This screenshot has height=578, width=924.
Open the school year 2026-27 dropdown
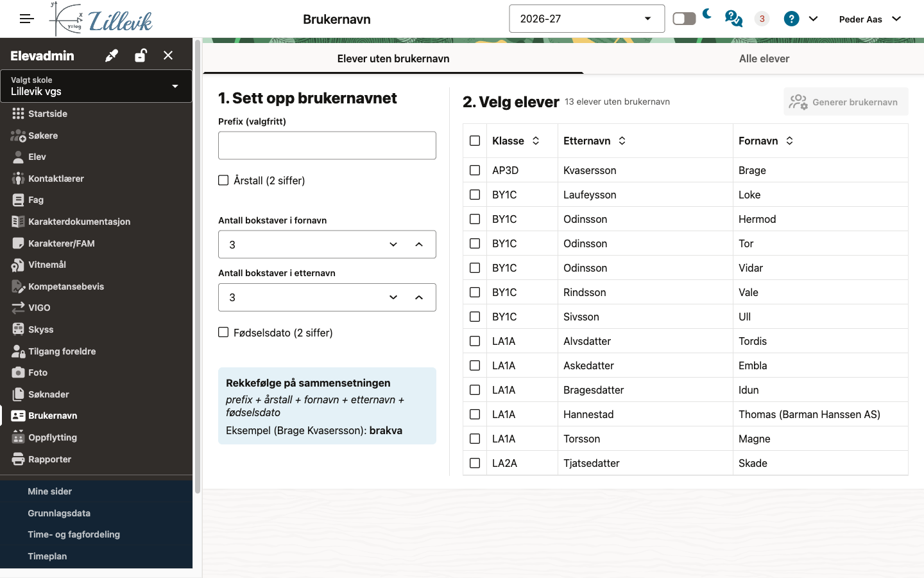point(586,19)
